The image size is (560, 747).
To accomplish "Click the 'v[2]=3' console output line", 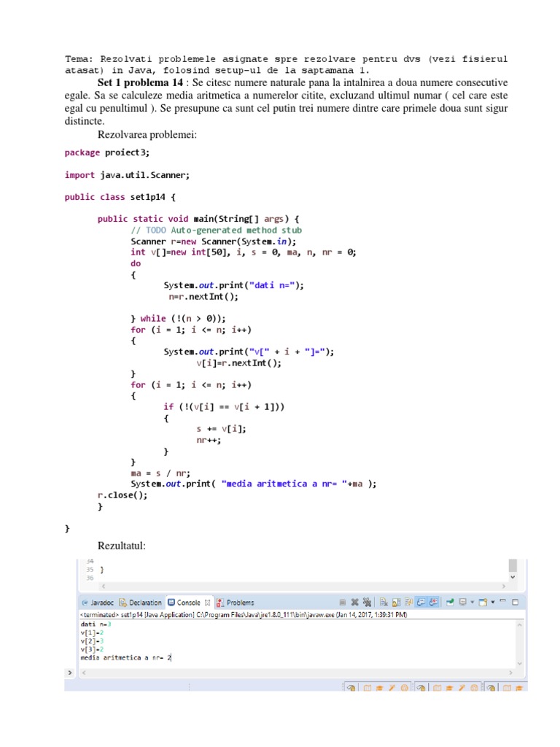I will tap(92, 641).
